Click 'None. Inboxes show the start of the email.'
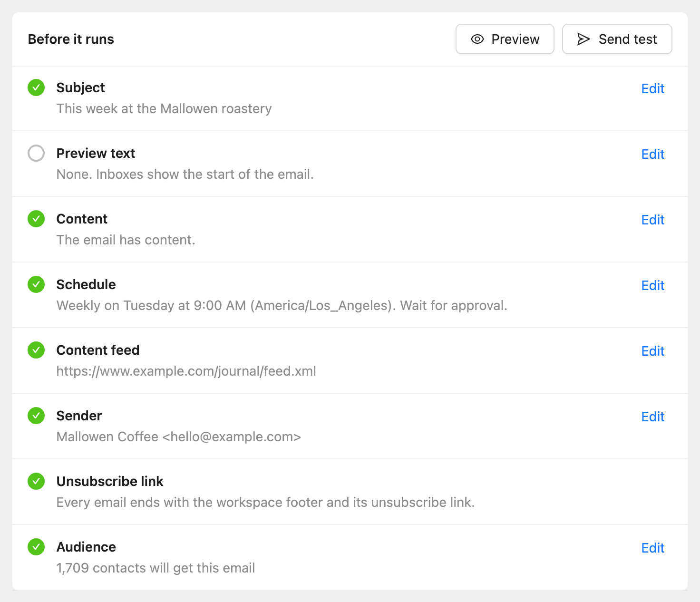This screenshot has width=700, height=602. pyautogui.click(x=185, y=175)
